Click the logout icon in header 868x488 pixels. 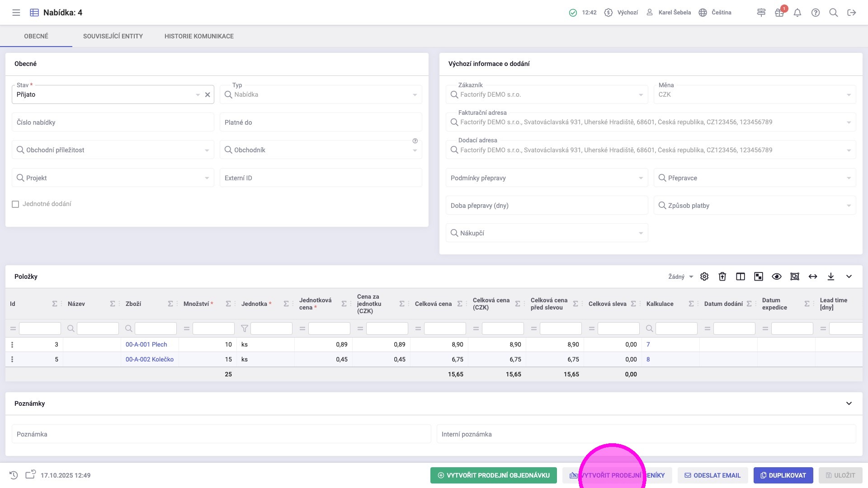[x=852, y=13]
